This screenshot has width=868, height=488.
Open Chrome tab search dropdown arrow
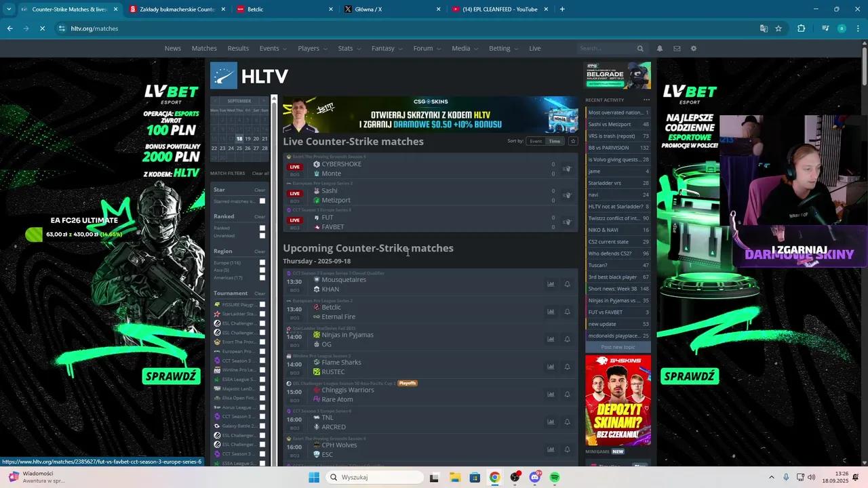tap(9, 9)
